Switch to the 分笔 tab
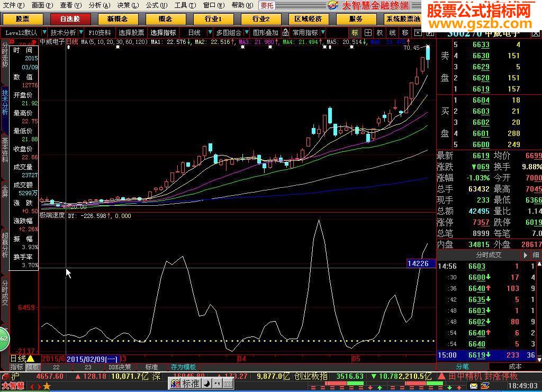The width and height of the screenshot is (542, 392). tap(463, 366)
